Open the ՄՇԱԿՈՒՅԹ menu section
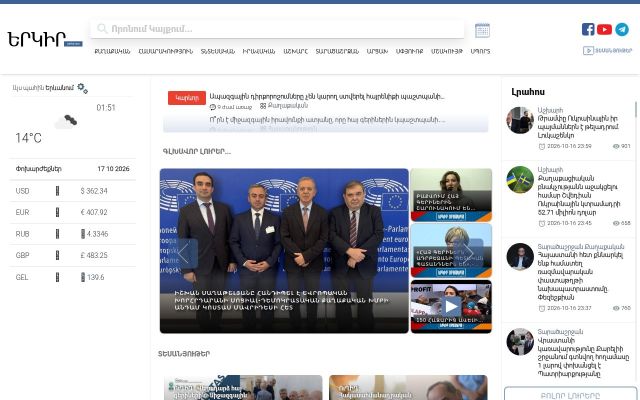640x400 pixels. pos(447,51)
